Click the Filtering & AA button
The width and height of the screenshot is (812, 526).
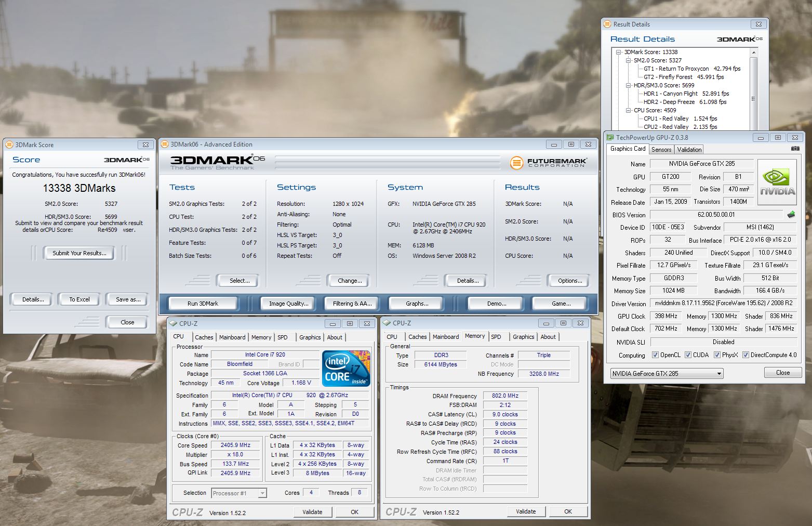(352, 304)
